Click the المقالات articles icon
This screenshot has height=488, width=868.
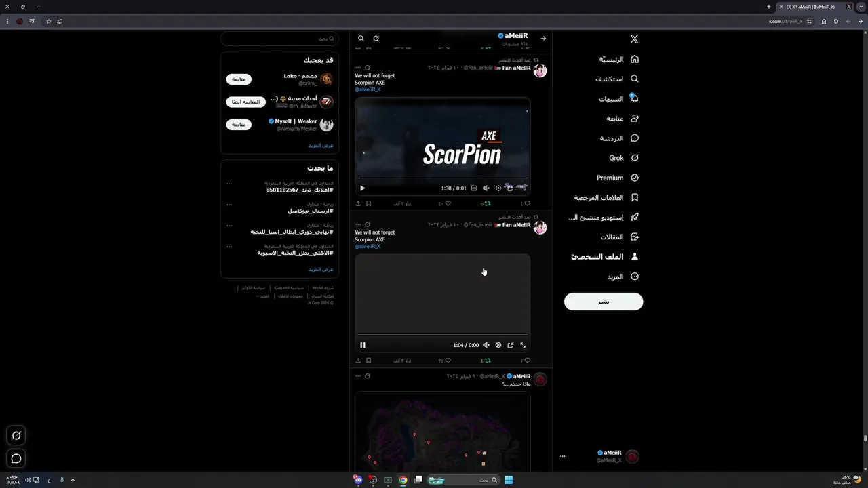tap(635, 237)
